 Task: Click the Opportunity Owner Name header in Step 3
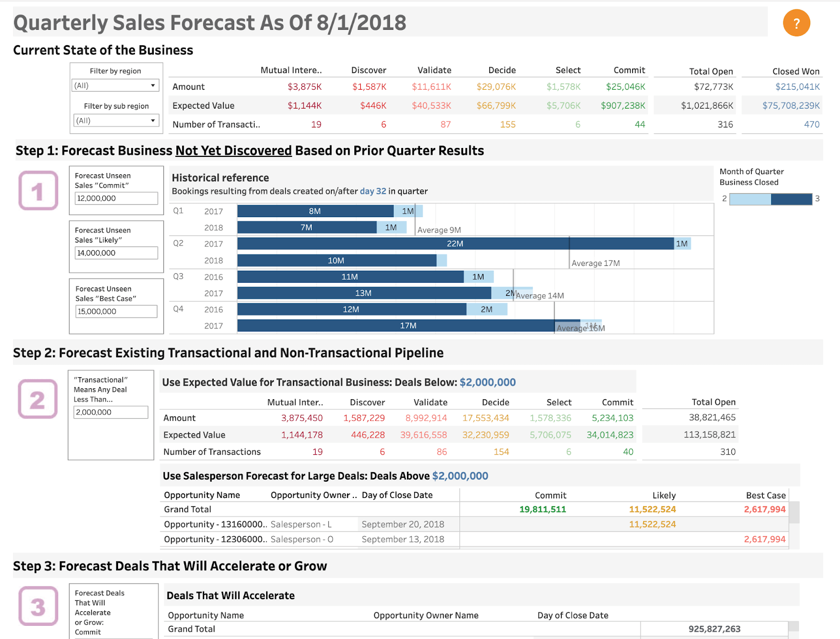pos(426,615)
